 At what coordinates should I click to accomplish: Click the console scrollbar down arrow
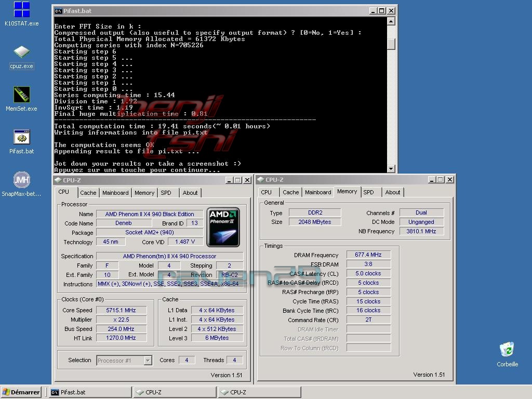[391, 168]
